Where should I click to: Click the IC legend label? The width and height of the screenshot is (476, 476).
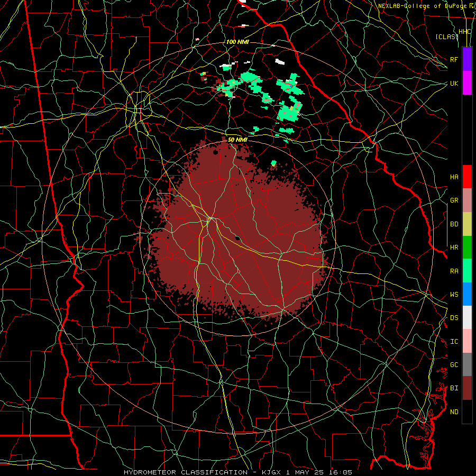pos(454,342)
